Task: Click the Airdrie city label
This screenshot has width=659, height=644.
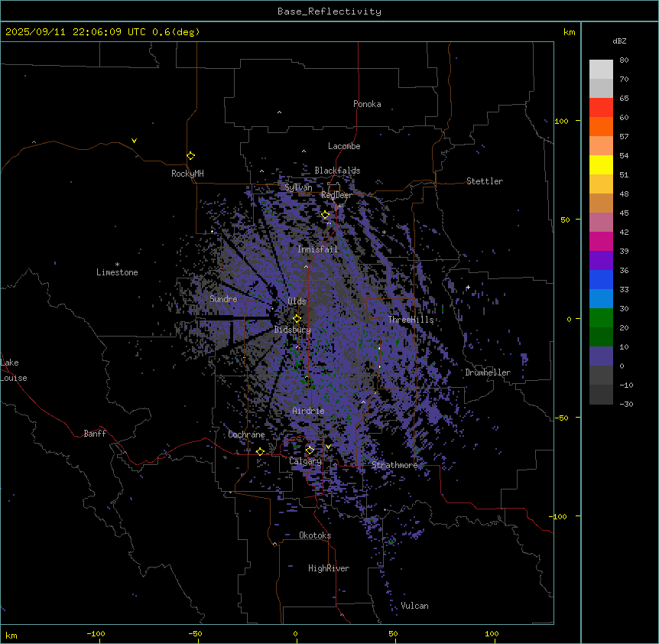Action: tap(309, 411)
